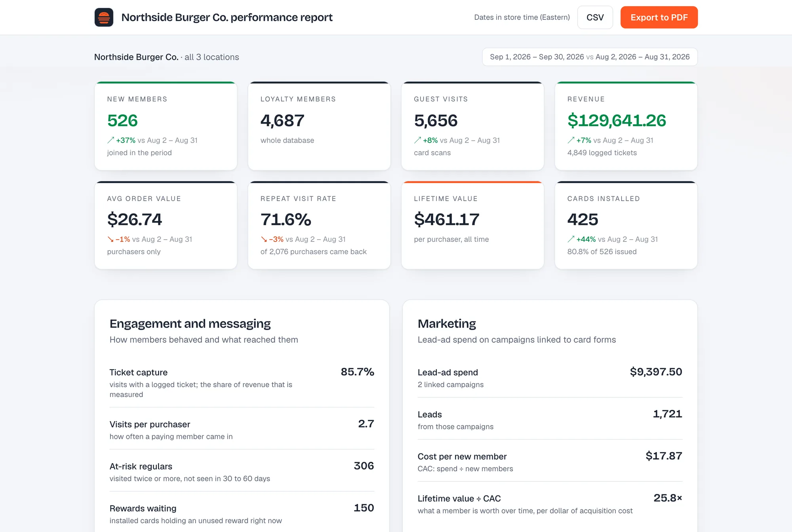
Task: Select Loyalty Members value 4,687
Action: (x=282, y=120)
